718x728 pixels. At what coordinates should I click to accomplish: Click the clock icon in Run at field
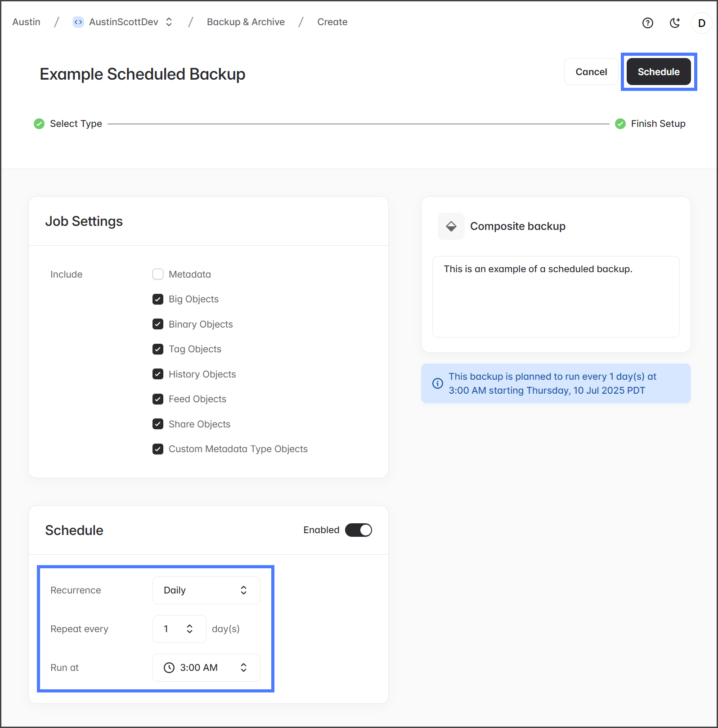(x=169, y=668)
